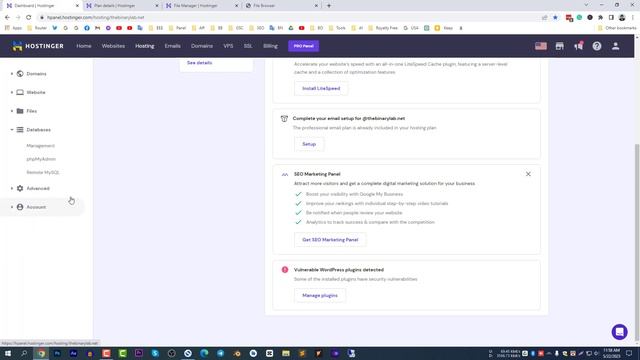Click the Account person icon in sidebar
The height and width of the screenshot is (360, 640).
(20, 207)
